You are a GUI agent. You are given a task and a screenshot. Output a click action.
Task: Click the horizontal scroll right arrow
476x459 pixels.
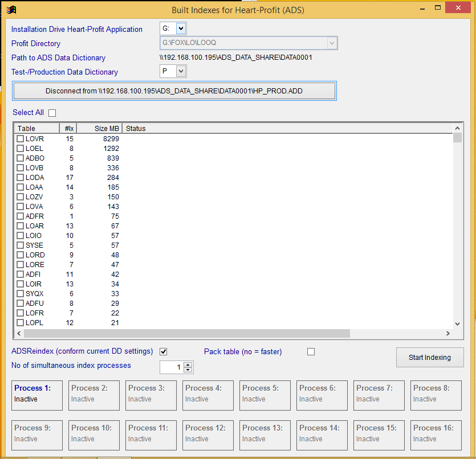pos(448,334)
